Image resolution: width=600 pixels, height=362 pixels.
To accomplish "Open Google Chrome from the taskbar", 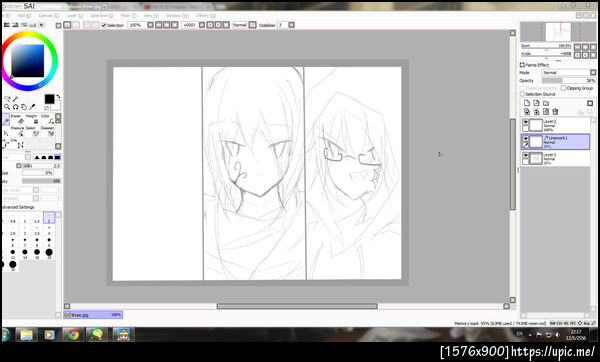I will (x=73, y=335).
